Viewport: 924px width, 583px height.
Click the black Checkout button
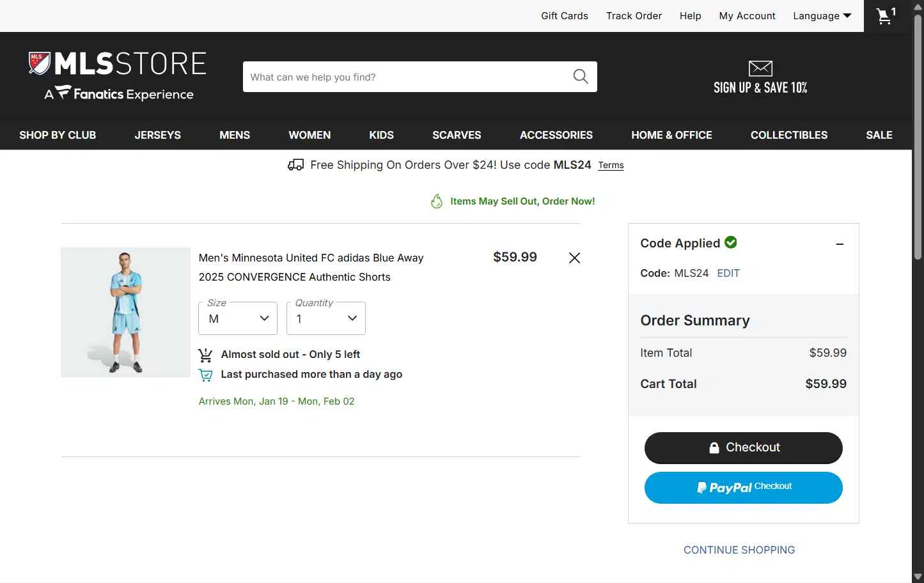pos(743,447)
